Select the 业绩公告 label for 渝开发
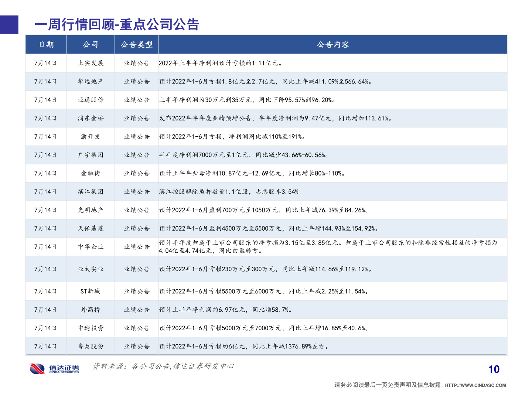The height and width of the screenshot is (399, 532). [137, 136]
